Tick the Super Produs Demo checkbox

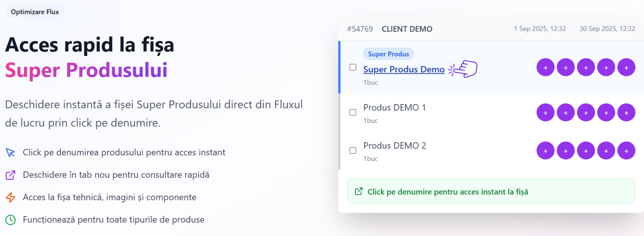[353, 67]
